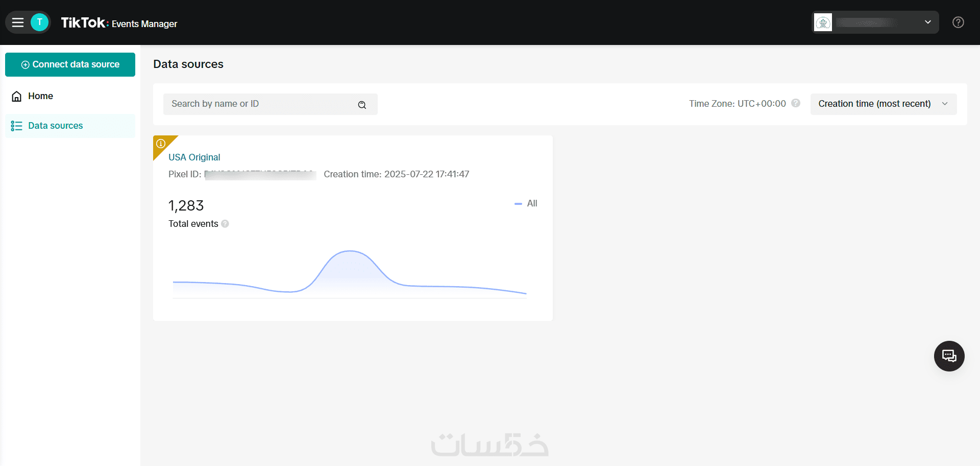980x466 pixels.
Task: Expand the account selector dropdown
Action: click(875, 22)
